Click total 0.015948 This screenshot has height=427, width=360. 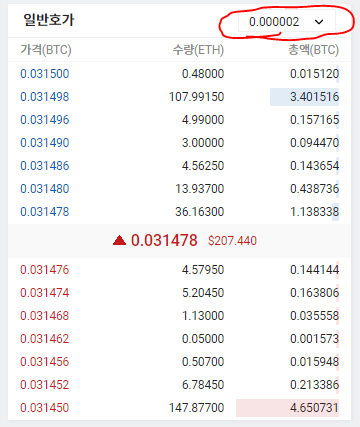click(x=314, y=362)
